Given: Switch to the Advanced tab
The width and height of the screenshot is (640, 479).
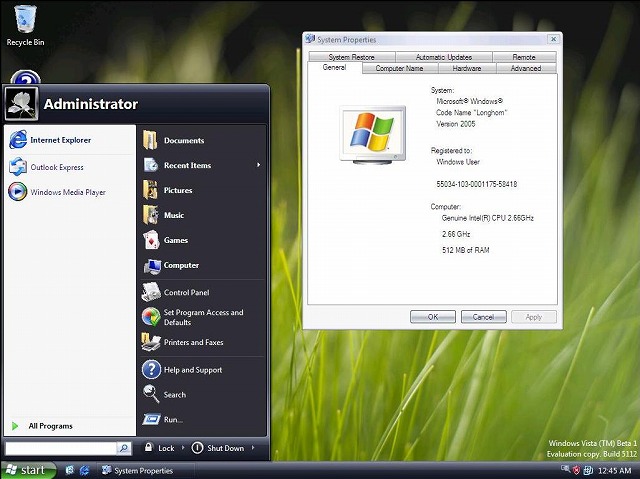Looking at the screenshot, I should click(x=525, y=69).
